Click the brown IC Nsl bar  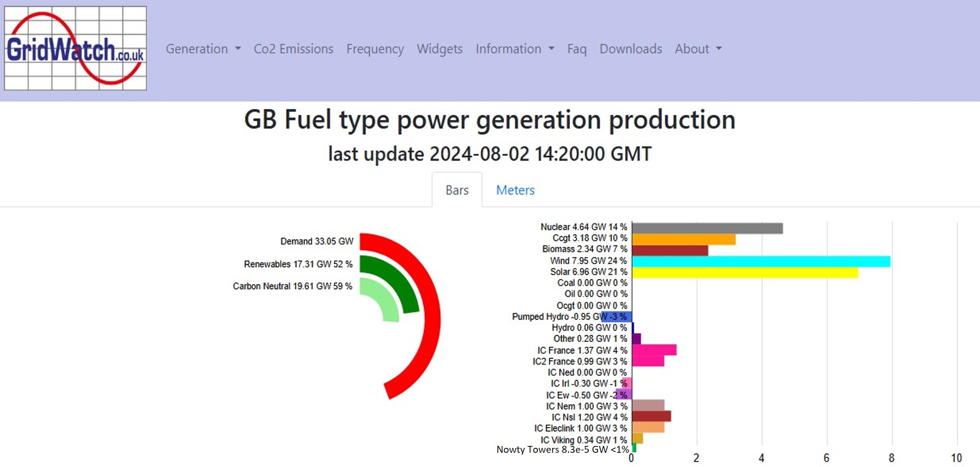coord(652,417)
